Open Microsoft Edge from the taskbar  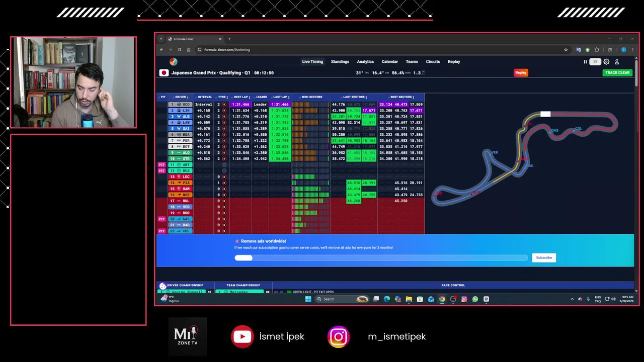point(386,299)
